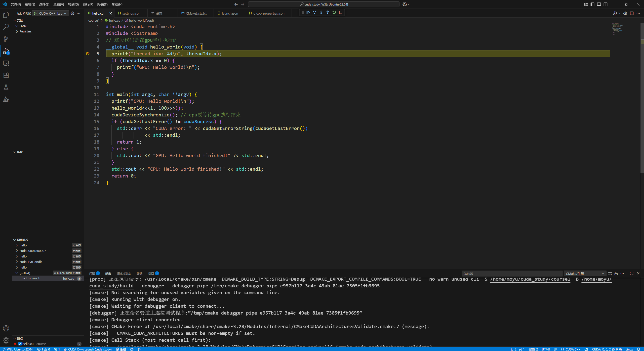Open Source Control view
Image resolution: width=644 pixels, height=351 pixels.
[x=6, y=39]
